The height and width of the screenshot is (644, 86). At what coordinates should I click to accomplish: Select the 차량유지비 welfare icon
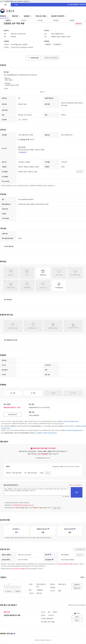coord(43,273)
